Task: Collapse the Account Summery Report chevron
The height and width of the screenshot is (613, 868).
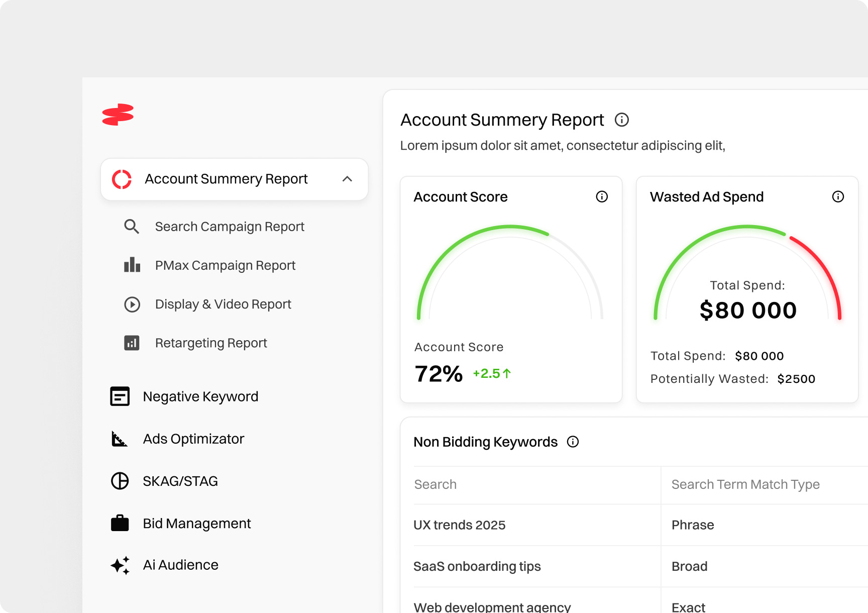Action: click(x=347, y=179)
